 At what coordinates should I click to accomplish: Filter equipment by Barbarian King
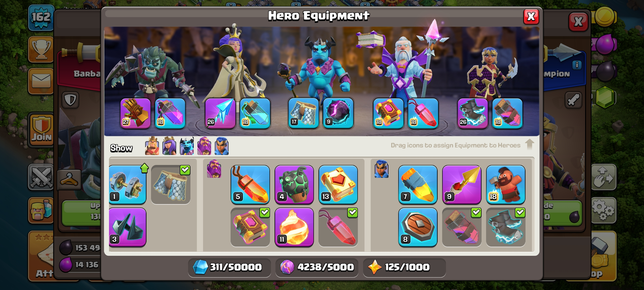152,146
